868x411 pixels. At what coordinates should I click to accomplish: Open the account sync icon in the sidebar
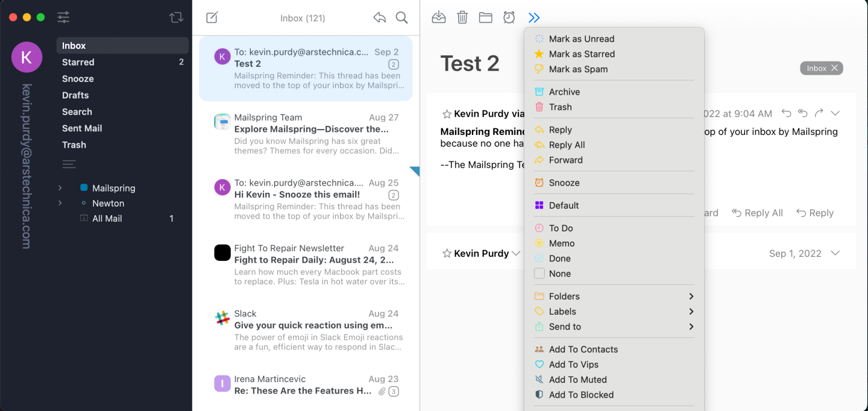(175, 17)
